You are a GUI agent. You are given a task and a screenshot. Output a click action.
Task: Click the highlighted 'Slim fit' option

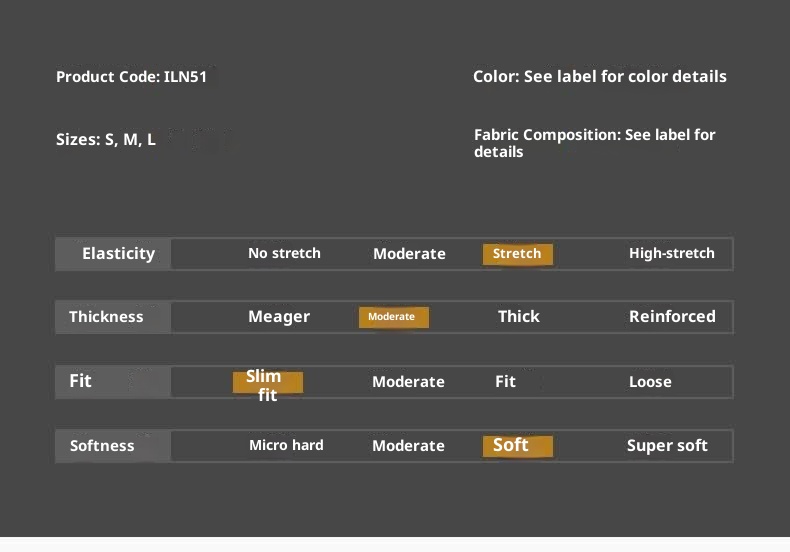coord(266,383)
